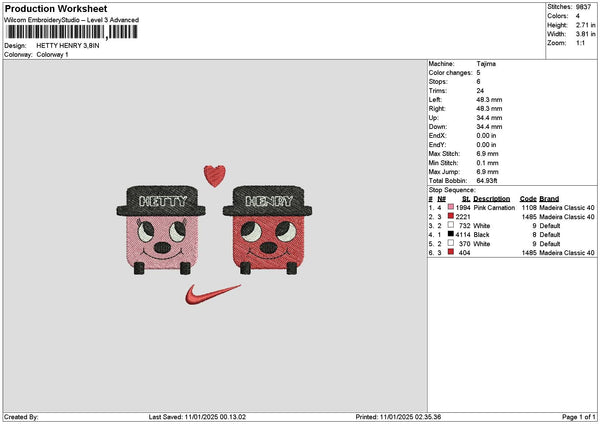Click the 'Code' column header
Image resolution: width=600 pixels, height=424 pixels.
528,199
